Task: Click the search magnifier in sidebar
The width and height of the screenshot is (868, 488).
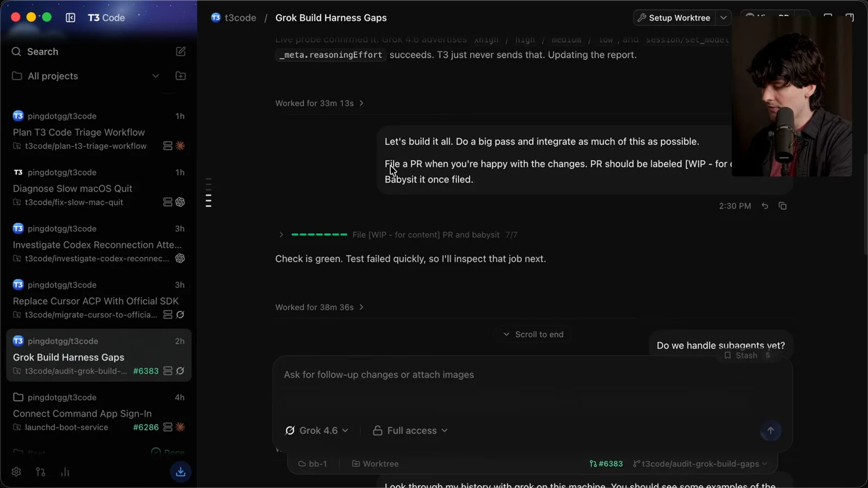Action: pos(16,52)
